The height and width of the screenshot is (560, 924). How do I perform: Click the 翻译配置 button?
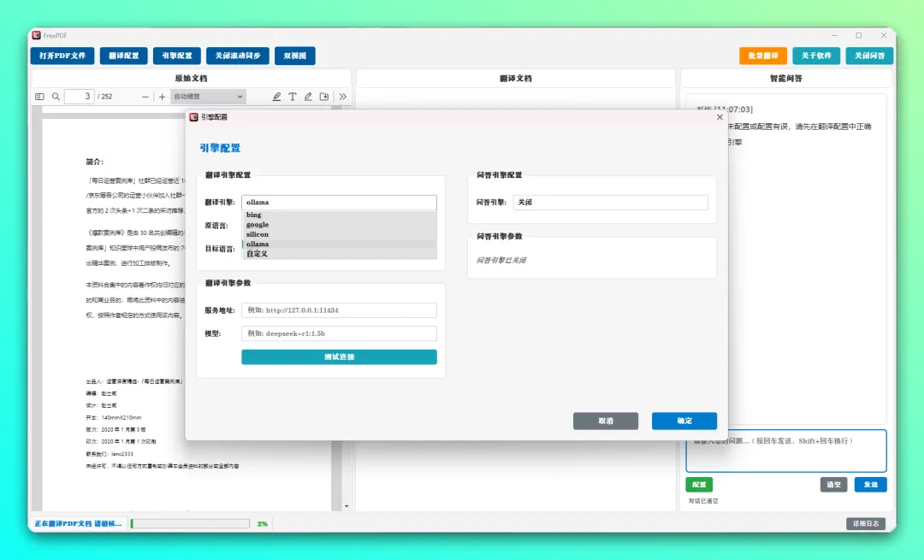tap(124, 56)
